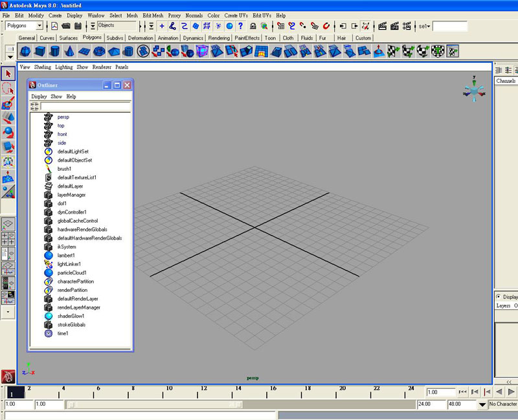Click the current time field showing 1.00

coord(441,392)
